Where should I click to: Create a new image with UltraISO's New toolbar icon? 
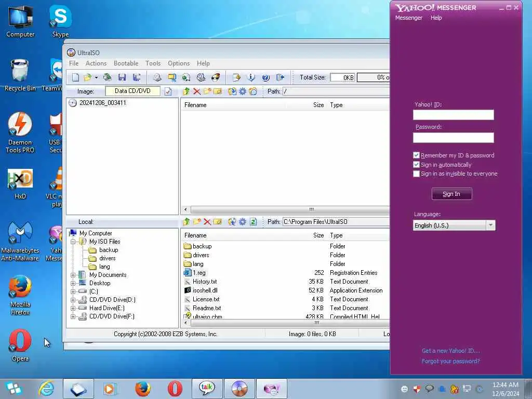tap(75, 77)
